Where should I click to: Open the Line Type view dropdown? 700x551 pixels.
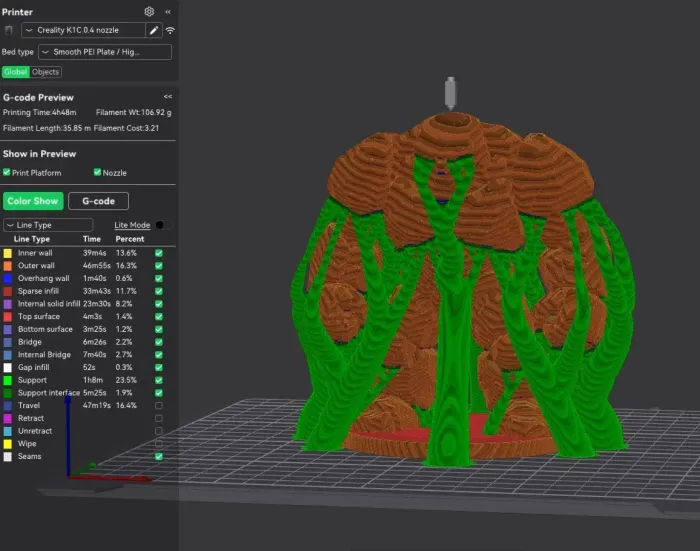[48, 225]
